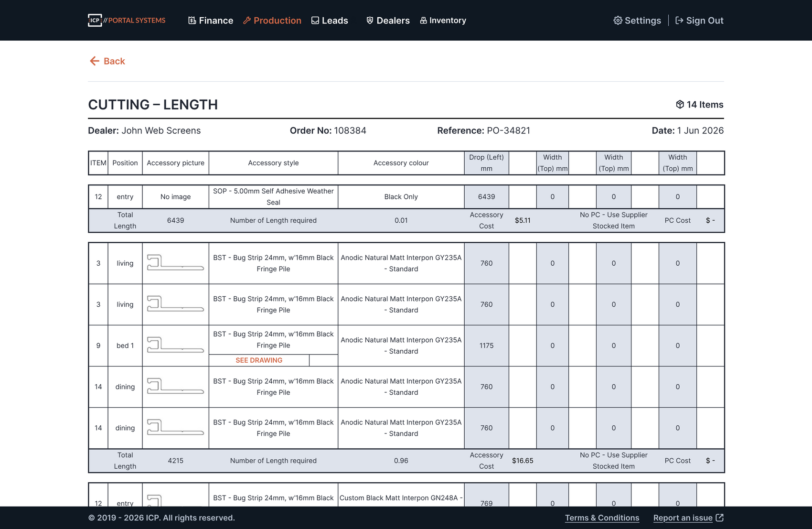Click the bug strip picture in the bed 1 row
This screenshot has height=529, width=812.
click(175, 345)
